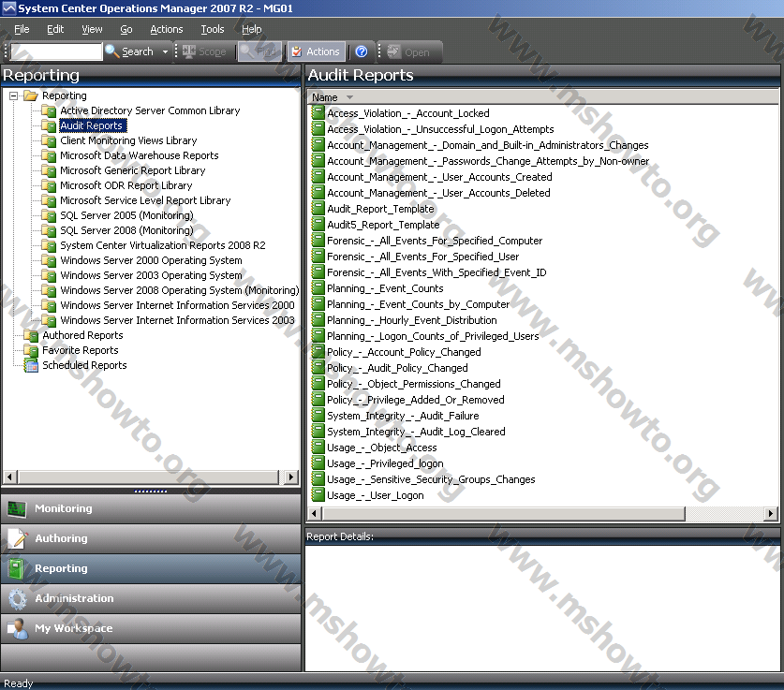Collapse the Reporting root tree node
The width and height of the screenshot is (784, 690).
(13, 95)
